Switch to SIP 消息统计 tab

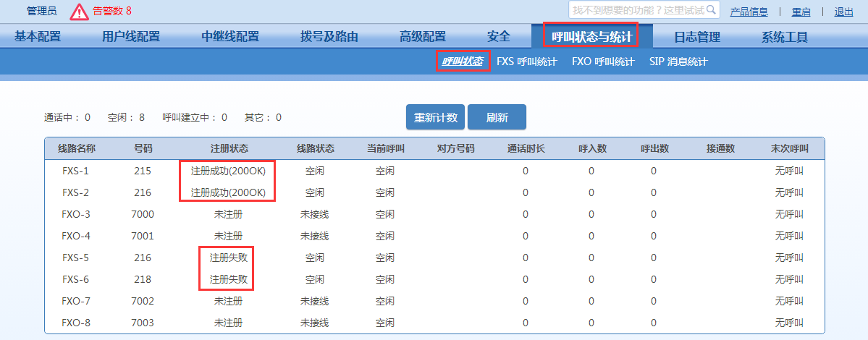pos(678,61)
